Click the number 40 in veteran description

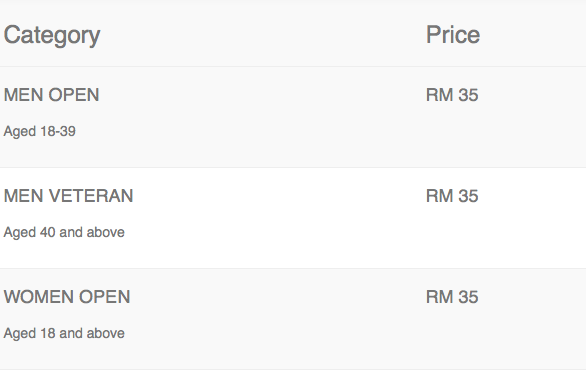click(48, 232)
